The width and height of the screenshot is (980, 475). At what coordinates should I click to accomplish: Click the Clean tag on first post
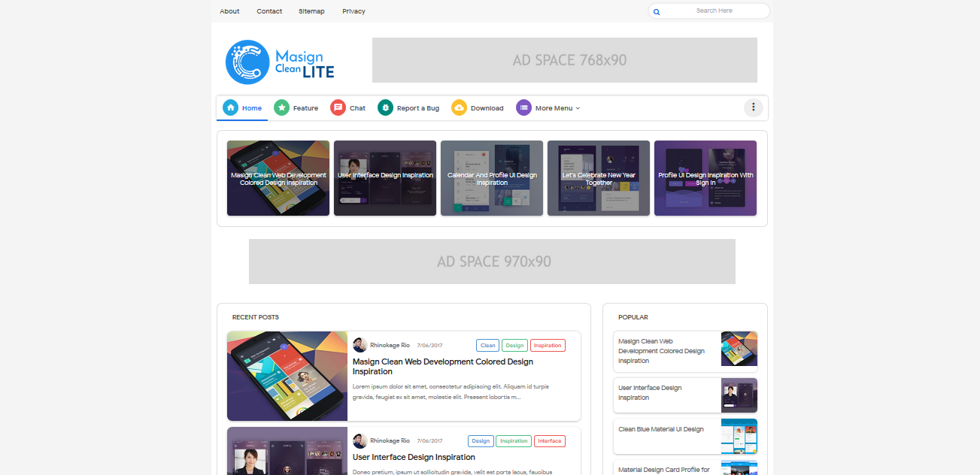click(488, 346)
